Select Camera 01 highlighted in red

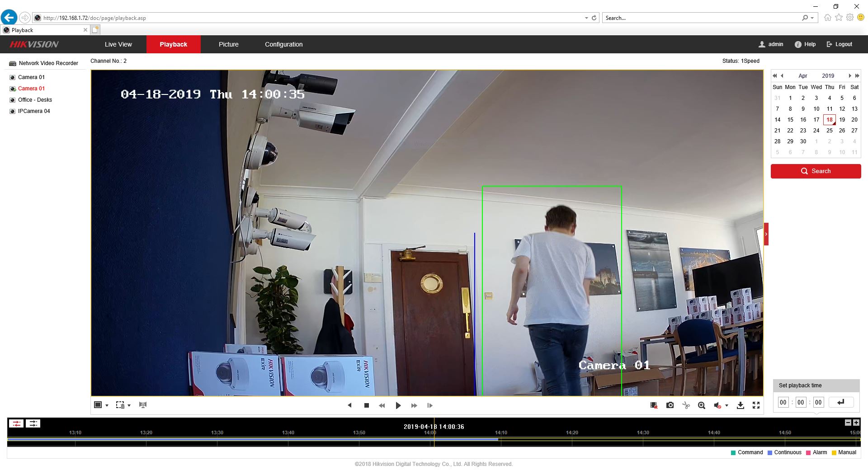pyautogui.click(x=31, y=89)
